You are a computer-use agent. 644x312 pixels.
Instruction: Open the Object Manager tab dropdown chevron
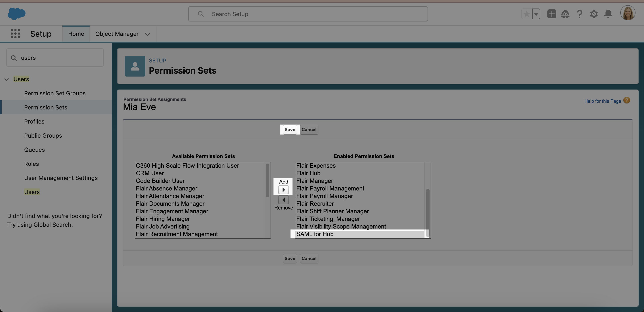[148, 34]
